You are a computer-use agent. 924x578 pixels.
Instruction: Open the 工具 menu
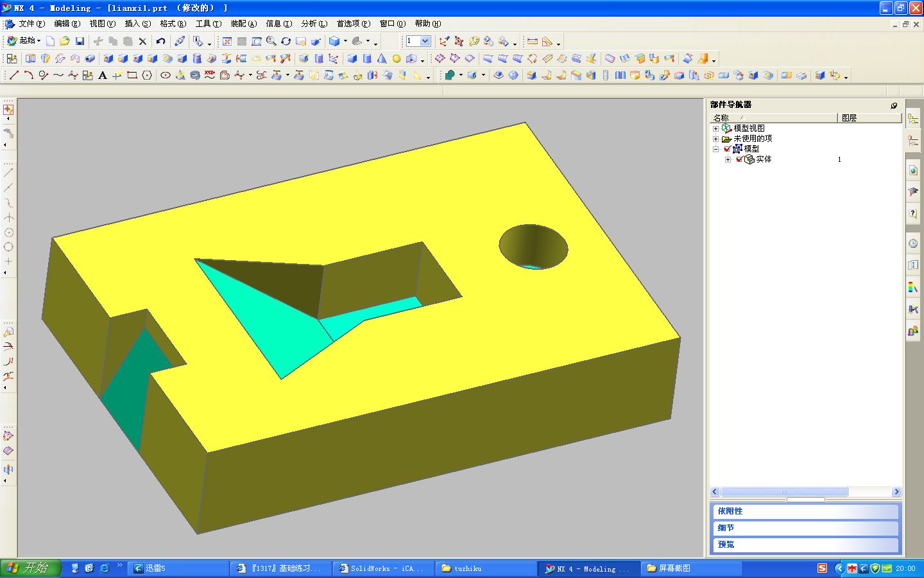coord(208,24)
